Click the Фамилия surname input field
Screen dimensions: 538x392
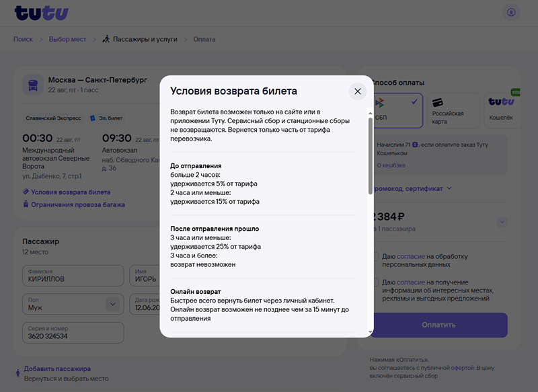73,276
